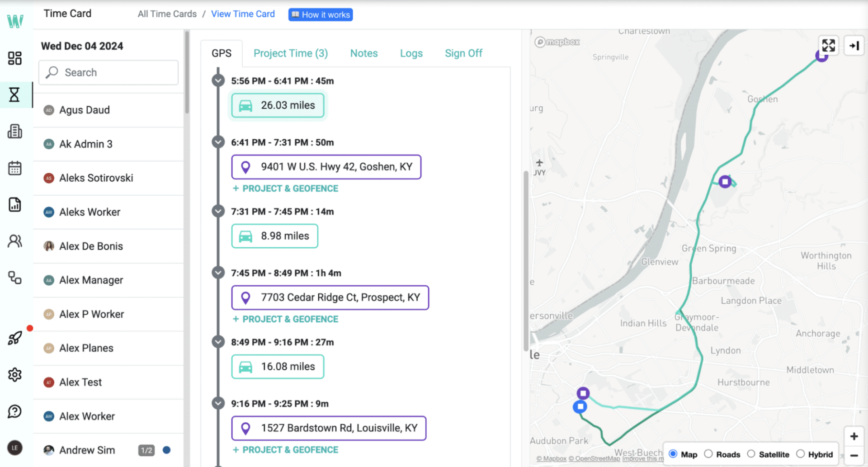
Task: Switch to the Notes tab
Action: click(x=364, y=53)
